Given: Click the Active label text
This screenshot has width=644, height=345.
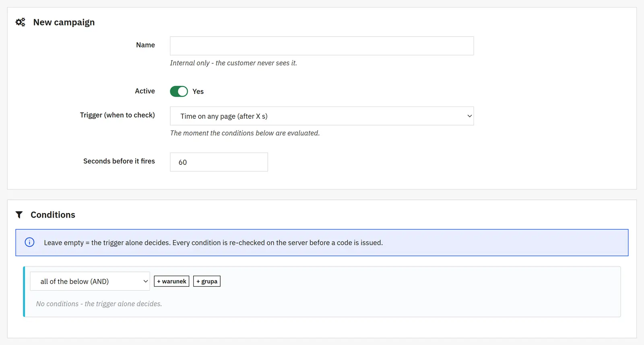Looking at the screenshot, I should point(145,91).
